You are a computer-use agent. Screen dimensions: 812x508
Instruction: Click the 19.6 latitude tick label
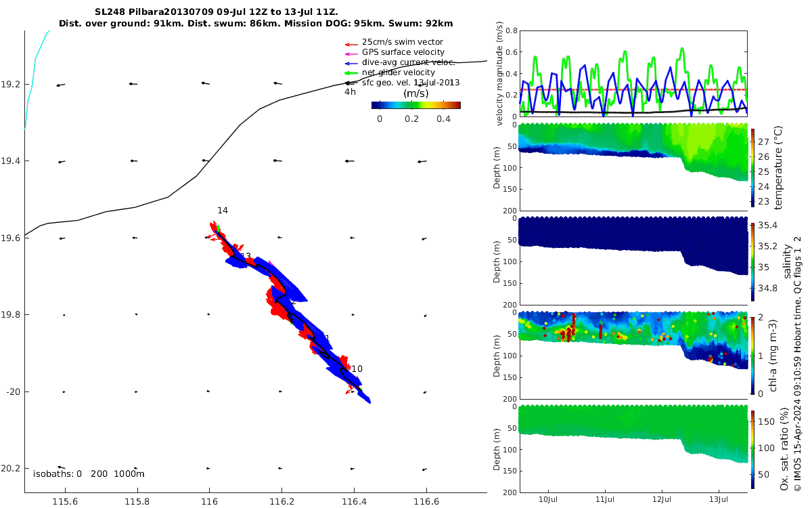(x=10, y=238)
